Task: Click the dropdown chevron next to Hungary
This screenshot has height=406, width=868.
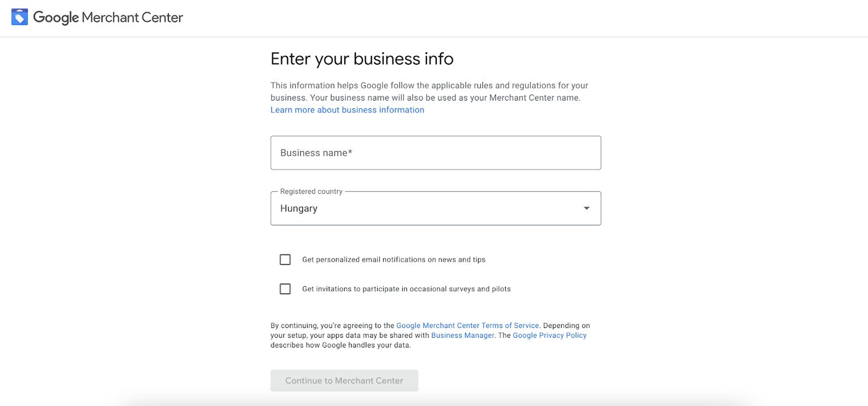Action: coord(586,208)
